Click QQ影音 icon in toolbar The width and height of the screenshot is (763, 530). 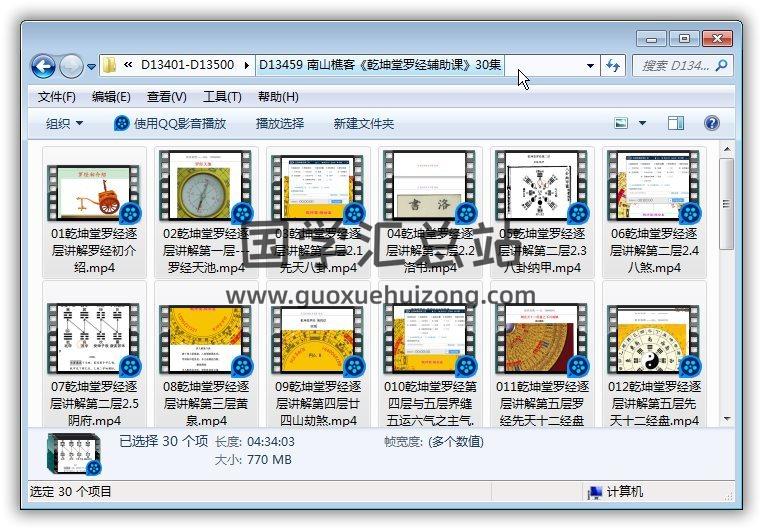point(121,124)
